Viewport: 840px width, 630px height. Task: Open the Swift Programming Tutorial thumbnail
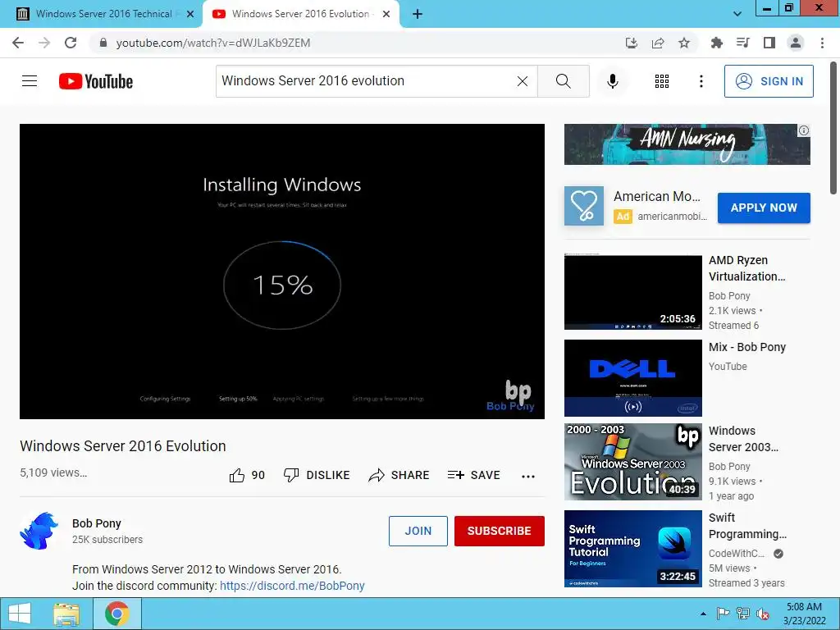click(x=632, y=549)
